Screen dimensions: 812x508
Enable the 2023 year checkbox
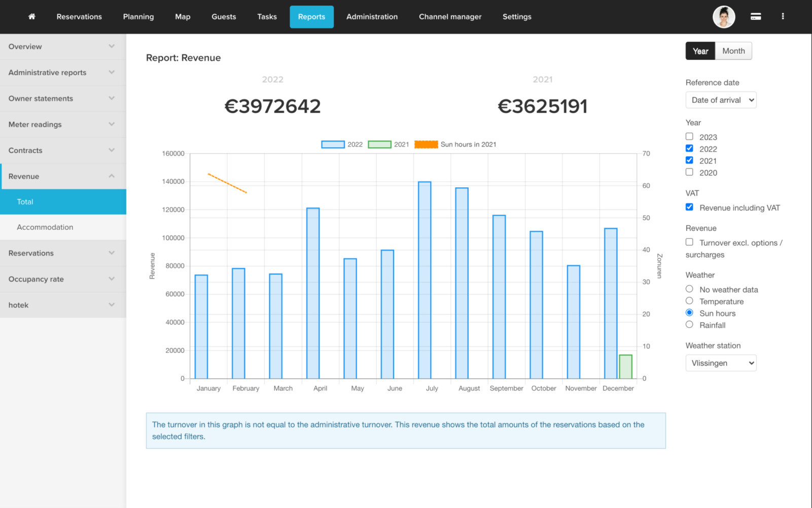click(689, 137)
